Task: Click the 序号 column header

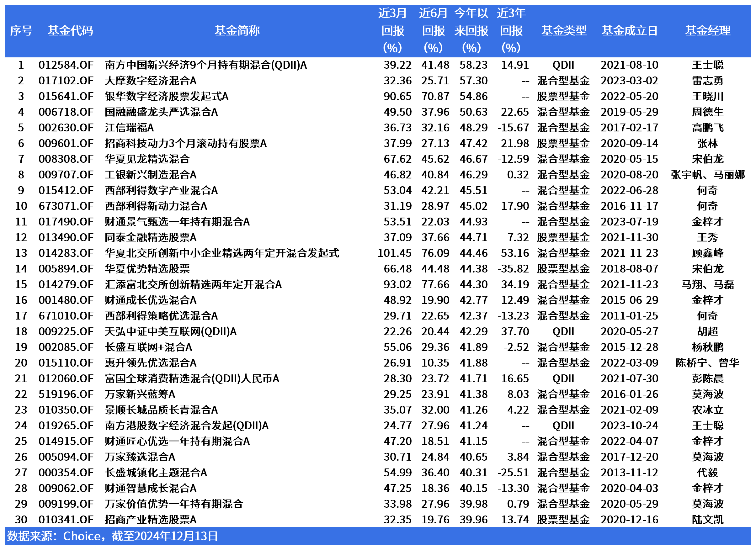Action: pos(21,31)
